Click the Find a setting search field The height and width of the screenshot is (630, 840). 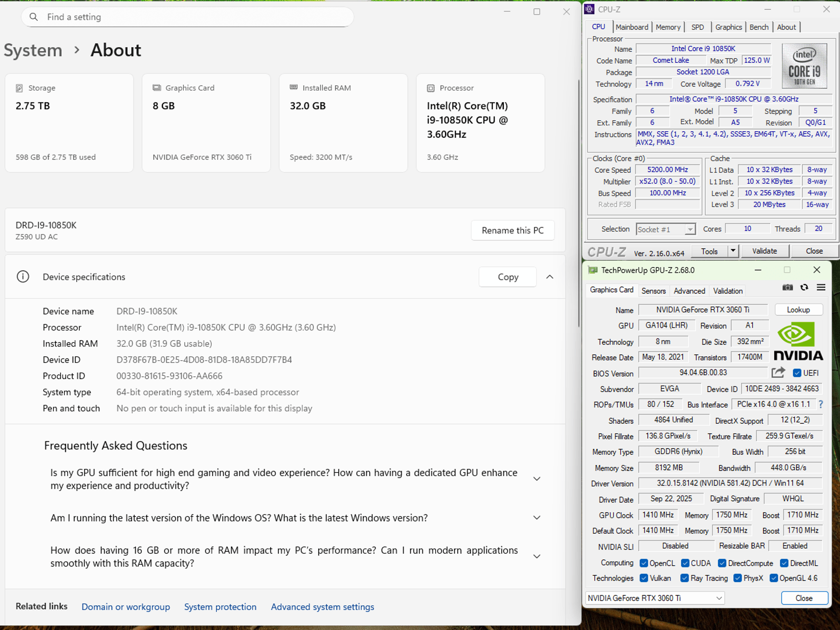tap(187, 17)
